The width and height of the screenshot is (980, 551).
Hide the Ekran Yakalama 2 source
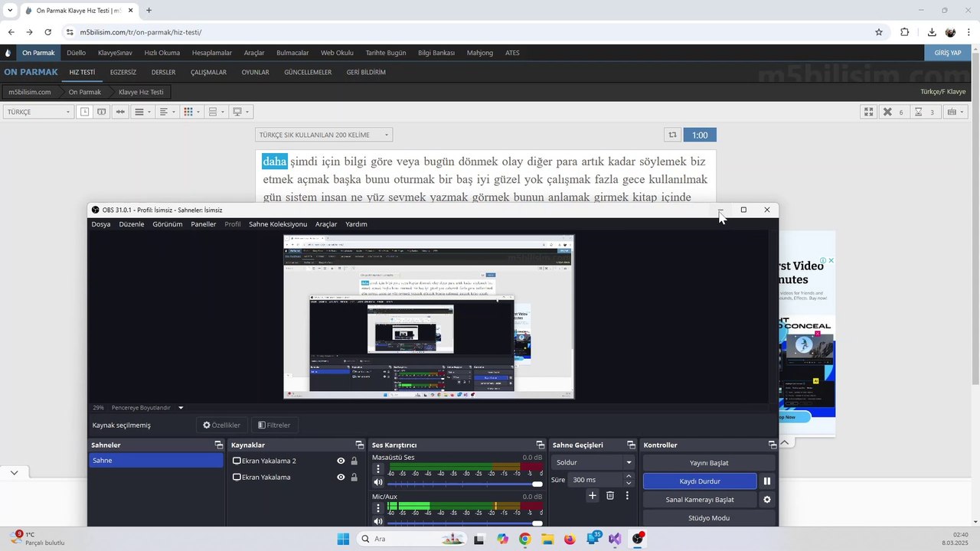pyautogui.click(x=341, y=461)
